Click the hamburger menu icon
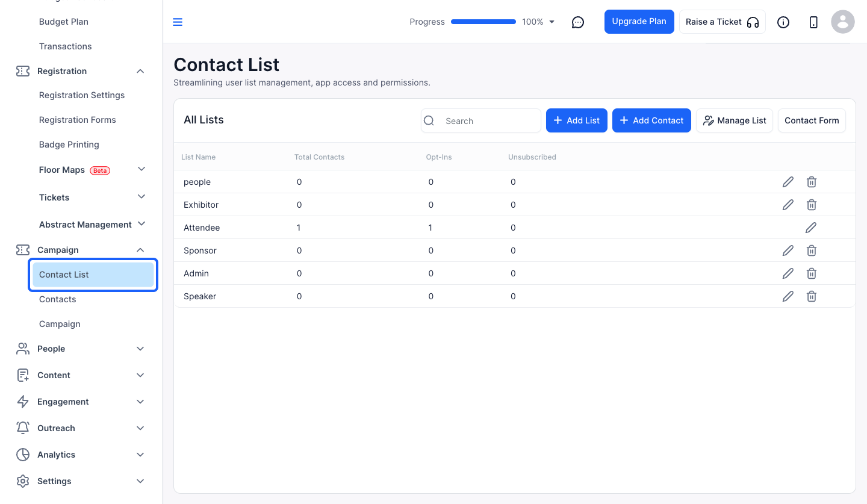 coord(178,22)
